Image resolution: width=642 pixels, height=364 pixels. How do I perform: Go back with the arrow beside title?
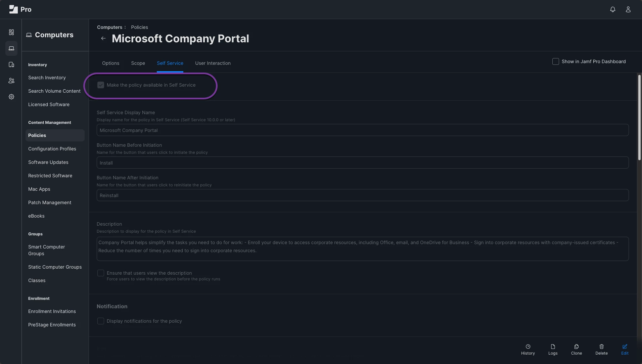(103, 38)
